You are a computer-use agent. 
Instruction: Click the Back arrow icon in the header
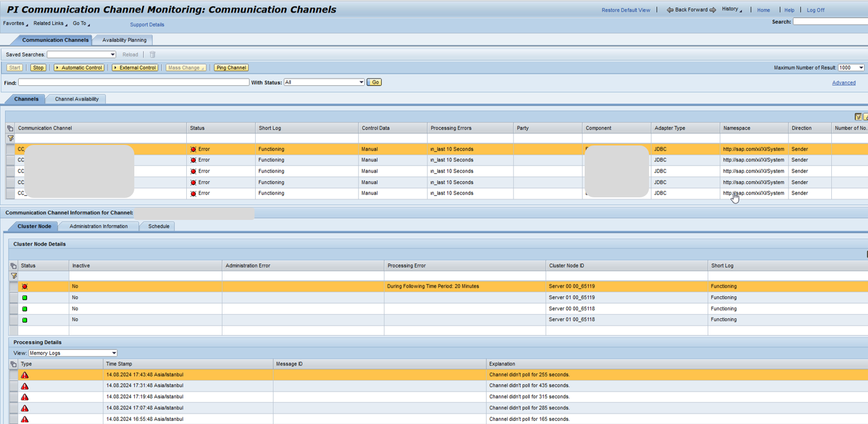(670, 10)
